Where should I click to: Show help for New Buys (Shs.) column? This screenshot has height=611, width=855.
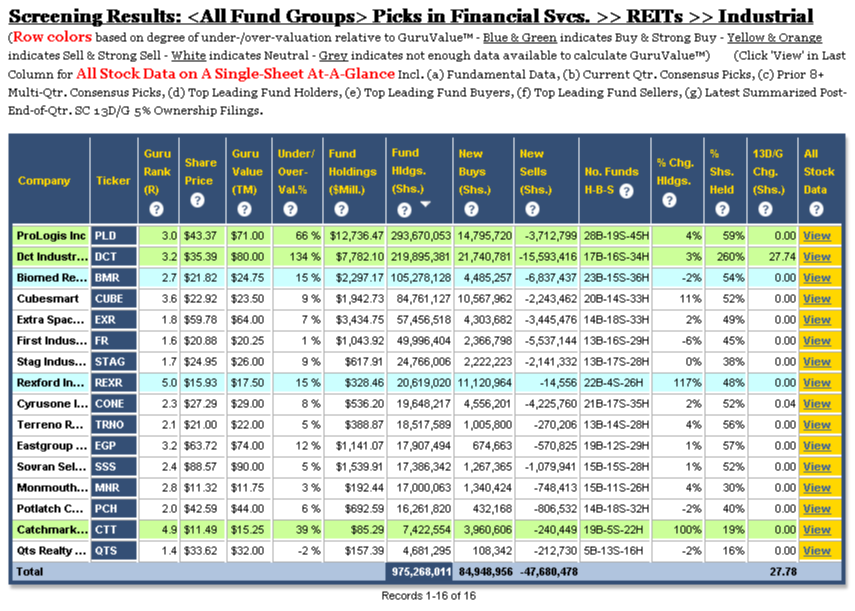point(471,209)
